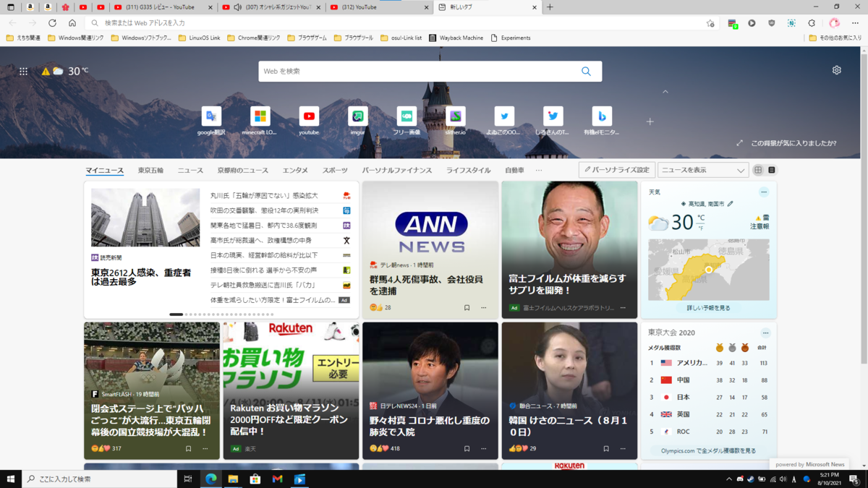868x488 pixels.
Task: Switch news feed to compact list layout
Action: 771,170
